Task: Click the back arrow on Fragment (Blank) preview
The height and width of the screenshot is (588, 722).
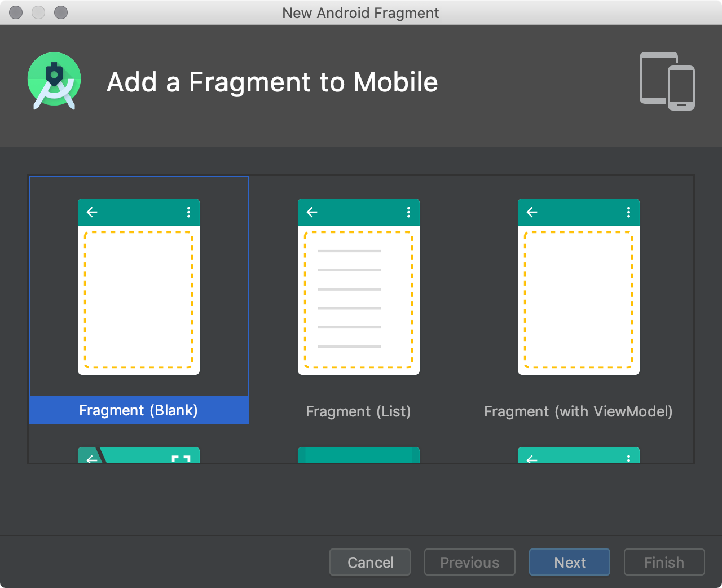Action: tap(92, 212)
